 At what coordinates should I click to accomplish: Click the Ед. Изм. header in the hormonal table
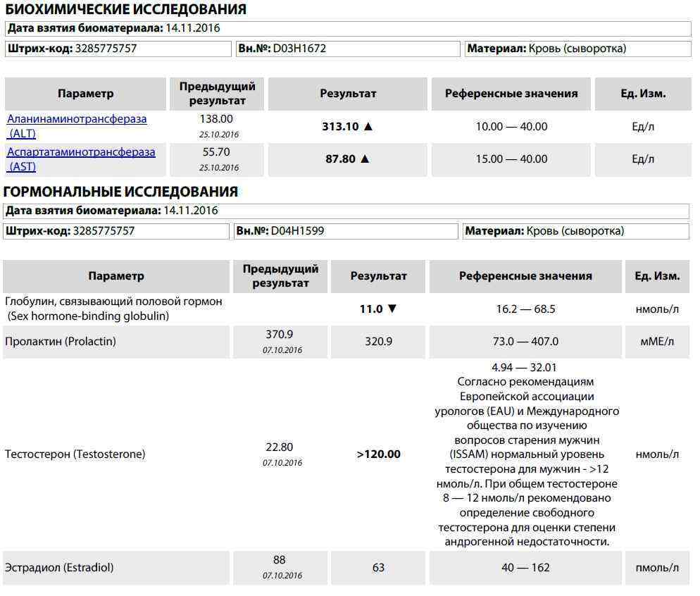pyautogui.click(x=656, y=276)
